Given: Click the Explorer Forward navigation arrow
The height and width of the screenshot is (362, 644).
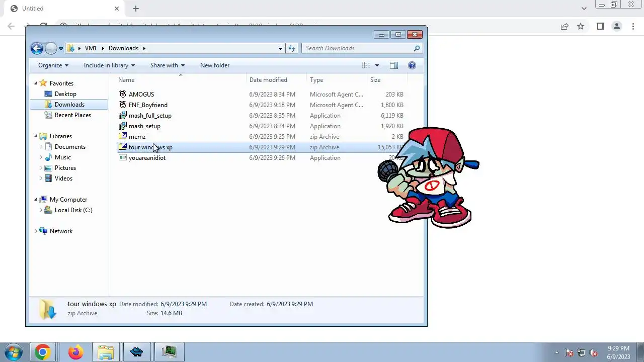Looking at the screenshot, I should [x=51, y=48].
